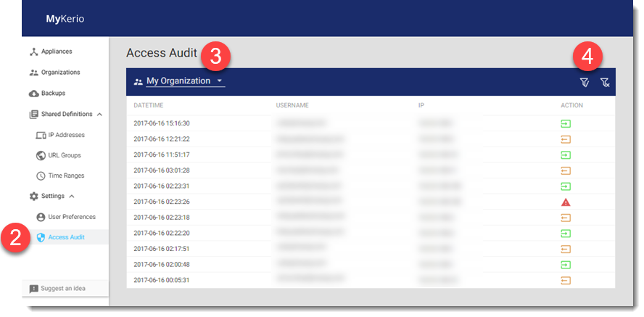
Task: Click the MyKerio logo link
Action: (x=65, y=19)
